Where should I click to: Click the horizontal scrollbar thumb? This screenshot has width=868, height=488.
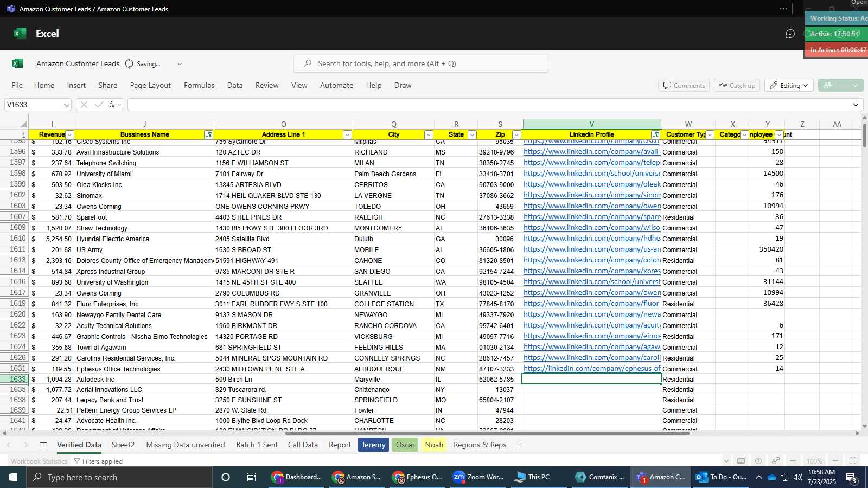point(487,433)
